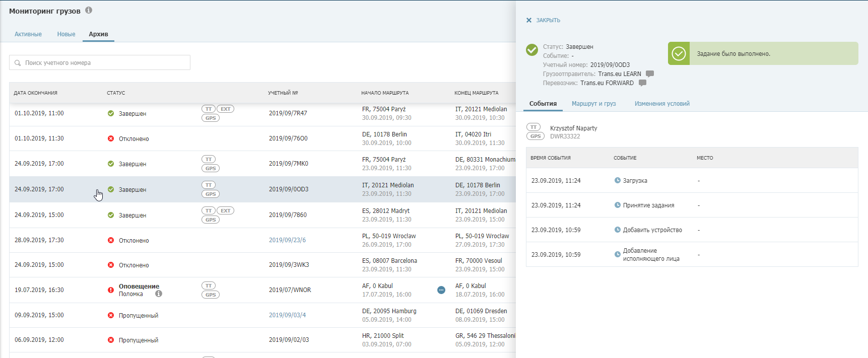Switch to the Новые tab
The width and height of the screenshot is (868, 358).
pos(66,34)
